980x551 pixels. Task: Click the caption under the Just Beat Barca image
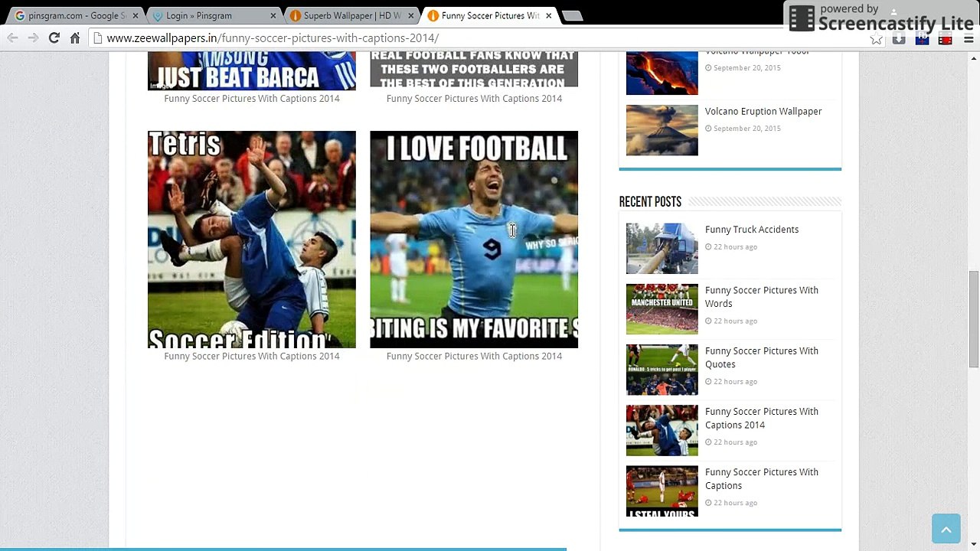point(252,98)
